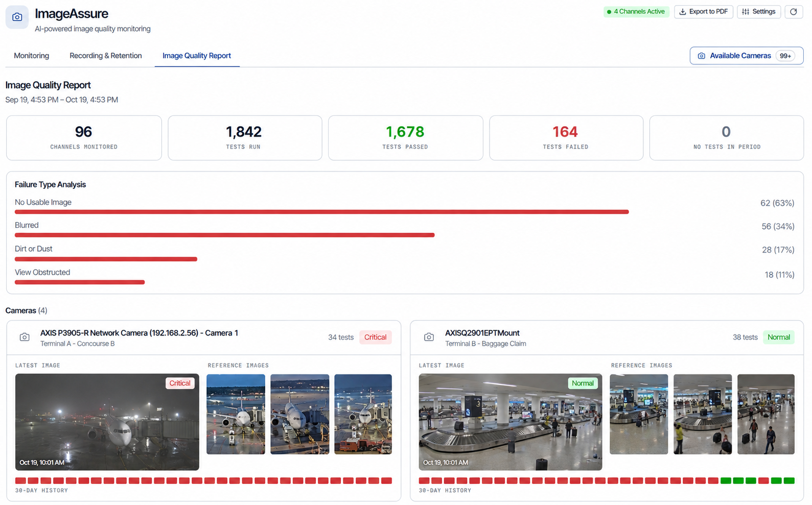Click the 96 Channels Monitored card
812x505 pixels.
pos(84,138)
